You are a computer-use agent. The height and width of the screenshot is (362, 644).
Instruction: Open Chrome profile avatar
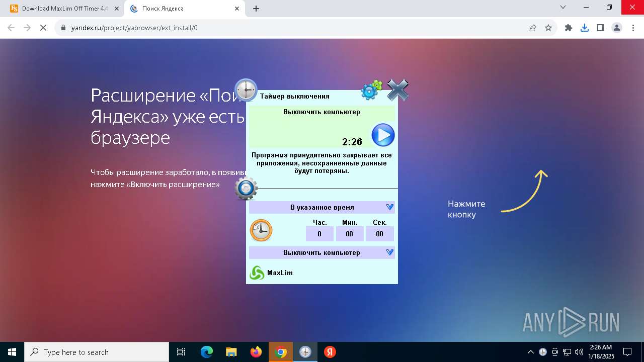point(617,28)
